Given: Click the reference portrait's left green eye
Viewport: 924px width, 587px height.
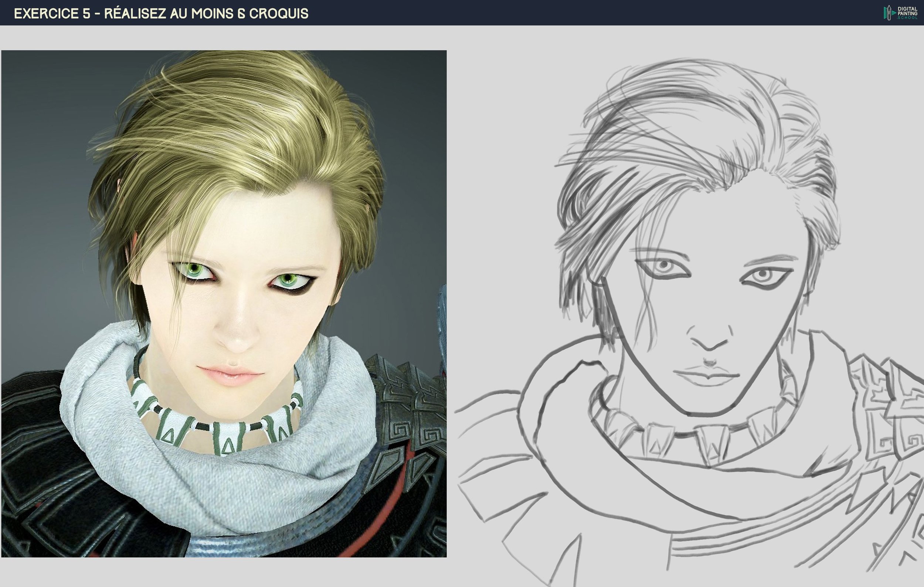Looking at the screenshot, I should (x=195, y=269).
